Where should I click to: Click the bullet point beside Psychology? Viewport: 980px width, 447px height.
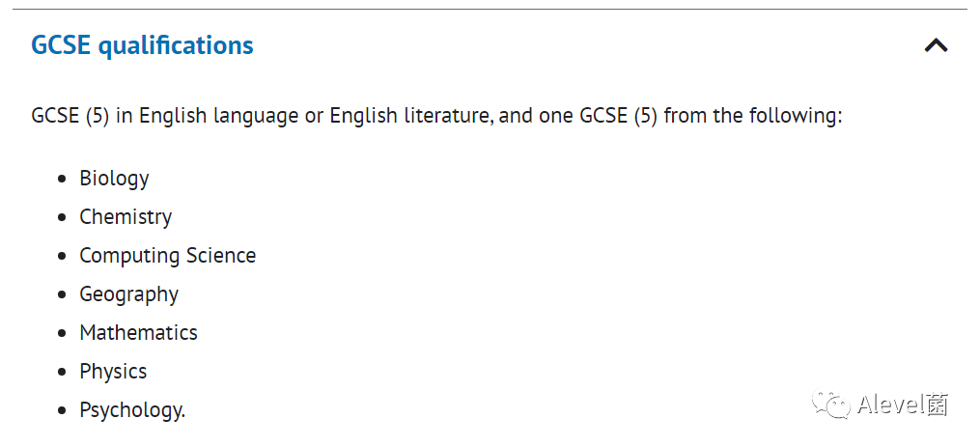coord(61,411)
